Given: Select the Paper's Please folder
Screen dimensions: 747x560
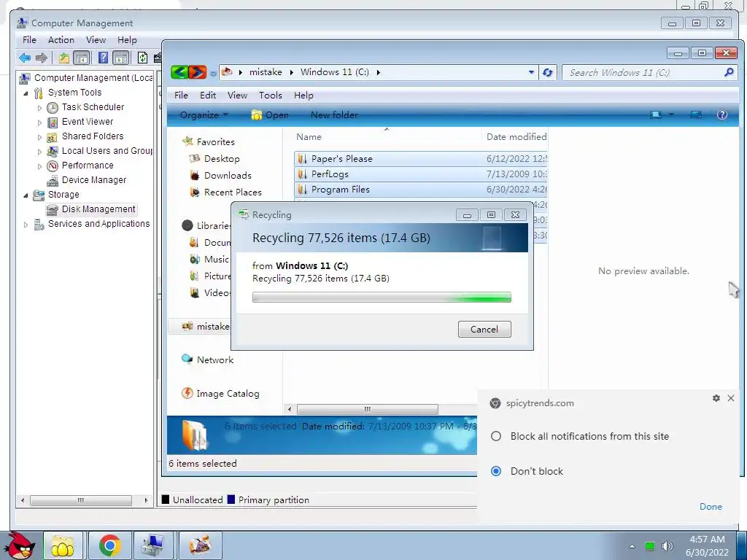Looking at the screenshot, I should point(421,159).
